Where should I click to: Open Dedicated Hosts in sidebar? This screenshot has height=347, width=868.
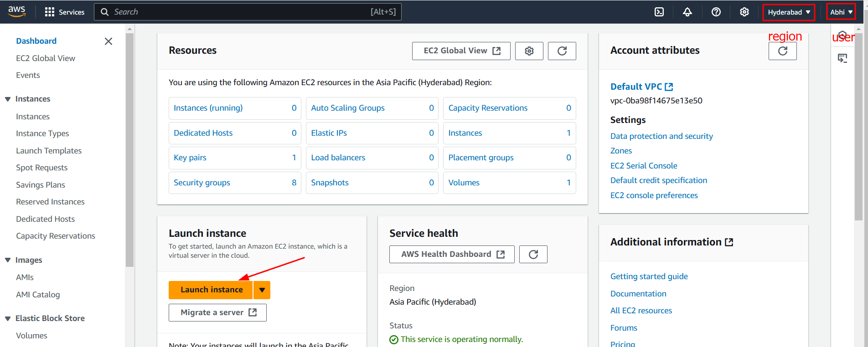(45, 219)
